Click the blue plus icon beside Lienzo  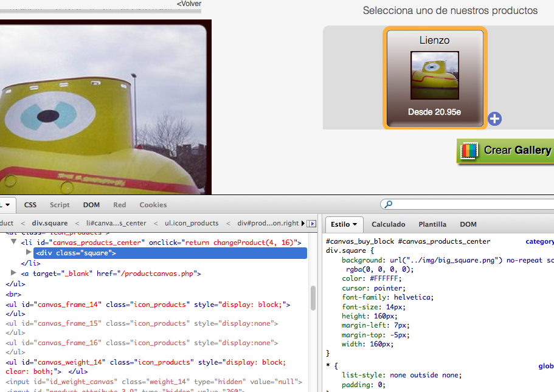pos(494,119)
